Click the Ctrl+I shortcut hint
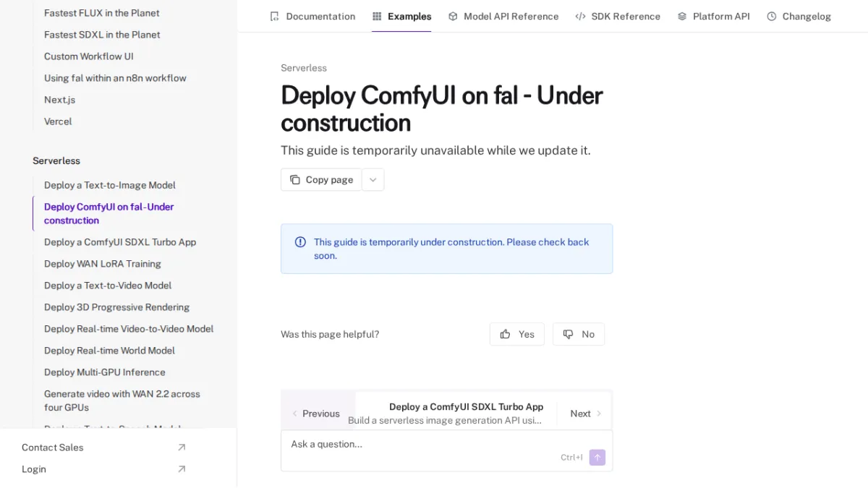Viewport: 868px width, 488px height. (571, 458)
